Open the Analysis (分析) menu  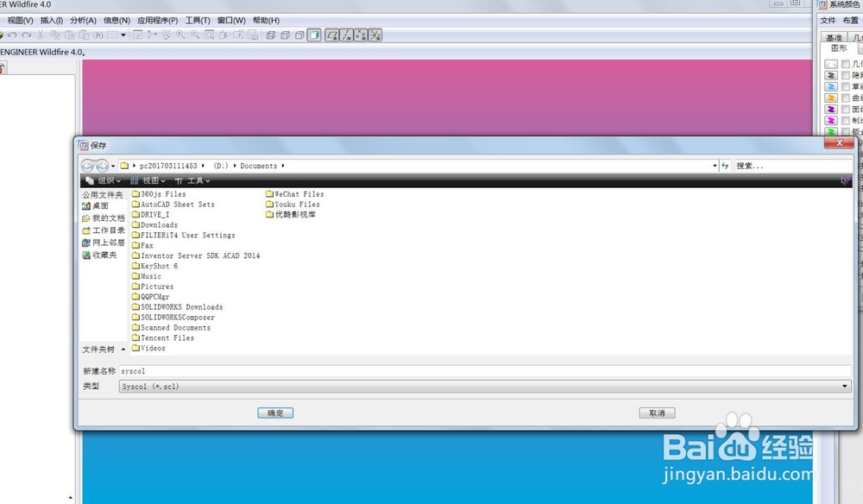click(83, 21)
